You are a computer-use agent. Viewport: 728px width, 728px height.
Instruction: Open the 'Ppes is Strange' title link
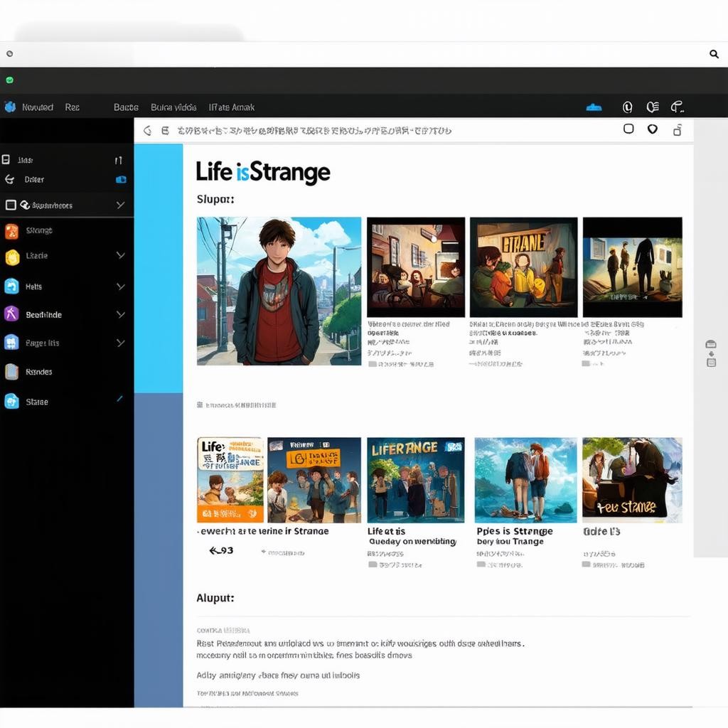tap(514, 531)
